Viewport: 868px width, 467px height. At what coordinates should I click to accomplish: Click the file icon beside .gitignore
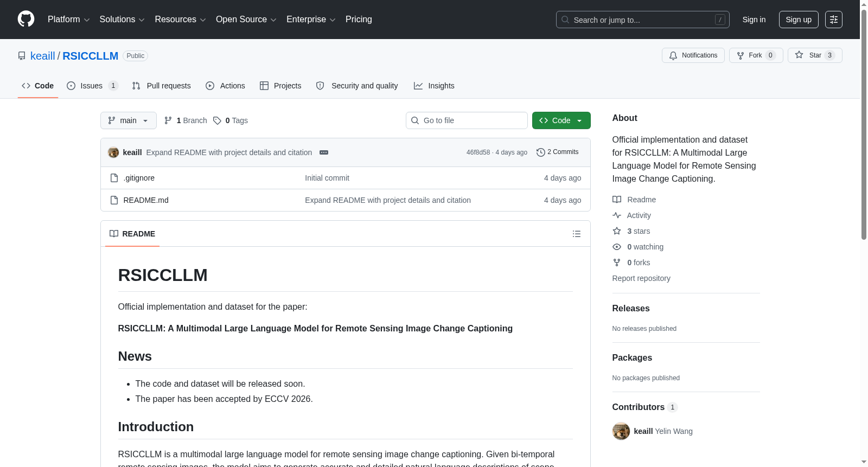coord(114,178)
